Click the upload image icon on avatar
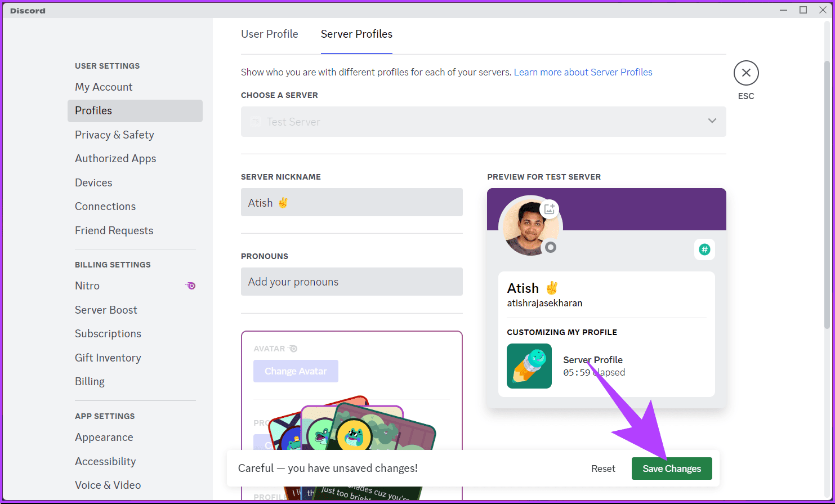Screen dimensions: 835x504 coord(550,208)
